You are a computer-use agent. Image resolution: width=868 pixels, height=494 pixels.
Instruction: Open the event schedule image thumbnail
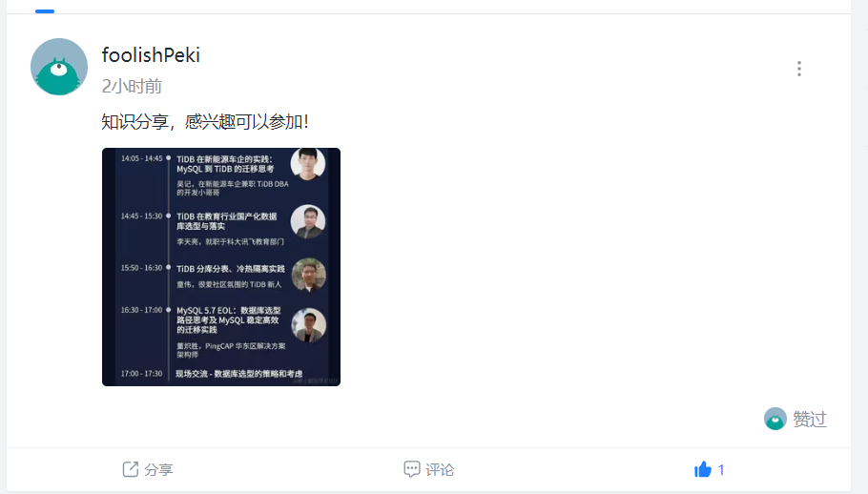tap(221, 267)
